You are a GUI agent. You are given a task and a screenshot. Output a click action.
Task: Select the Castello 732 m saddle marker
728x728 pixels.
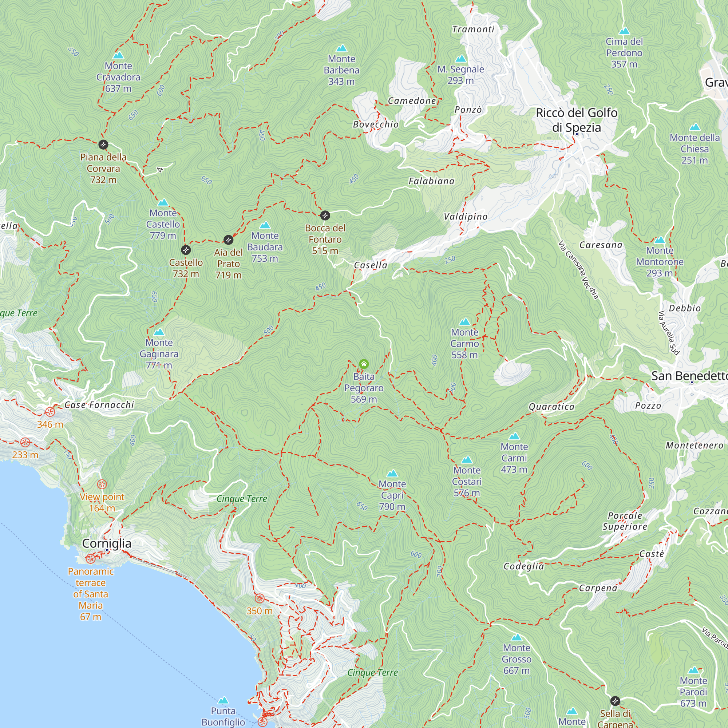coord(186,250)
